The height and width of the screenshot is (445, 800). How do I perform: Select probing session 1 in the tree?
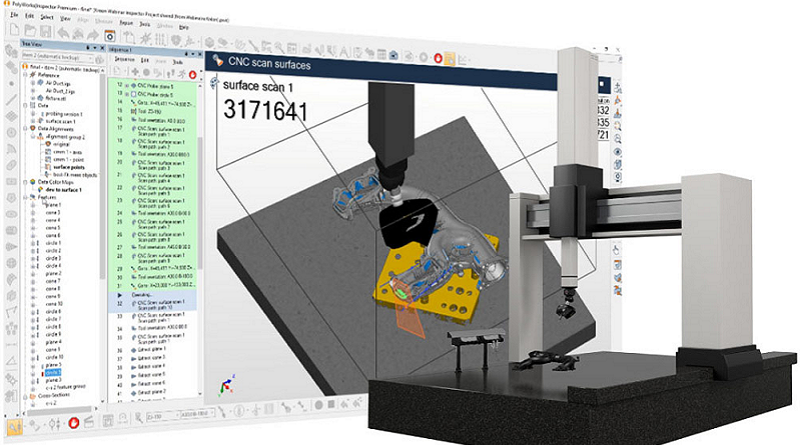pyautogui.click(x=64, y=114)
